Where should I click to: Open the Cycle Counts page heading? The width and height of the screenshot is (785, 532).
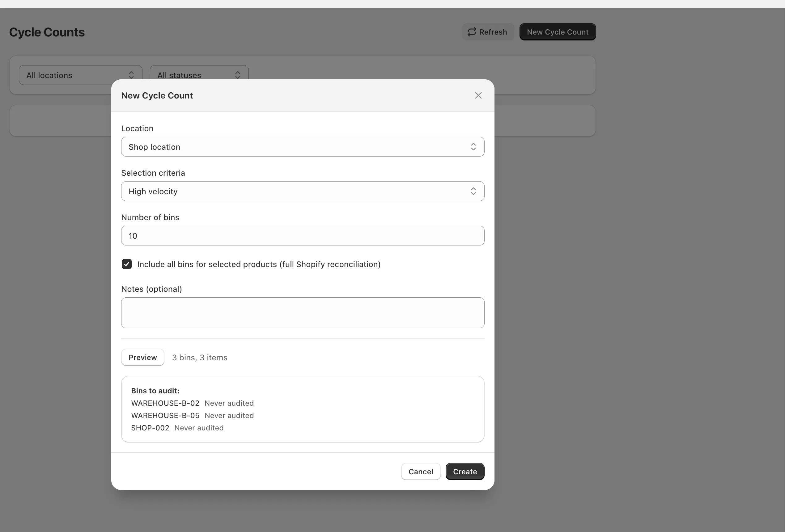click(47, 32)
